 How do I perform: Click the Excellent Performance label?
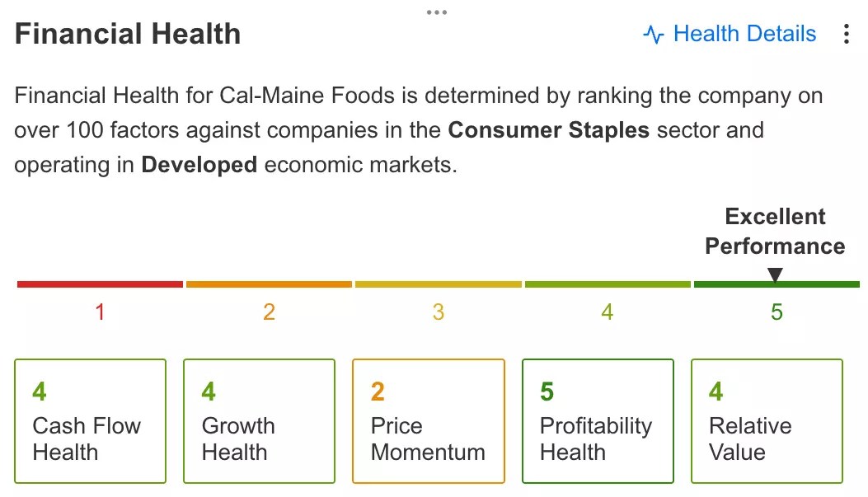pos(775,232)
